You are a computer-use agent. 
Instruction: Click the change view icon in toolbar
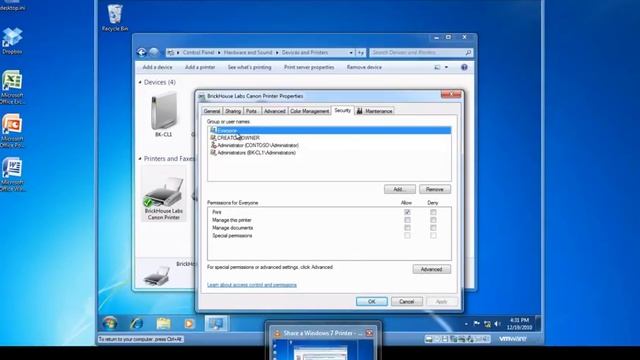pyautogui.click(x=437, y=67)
